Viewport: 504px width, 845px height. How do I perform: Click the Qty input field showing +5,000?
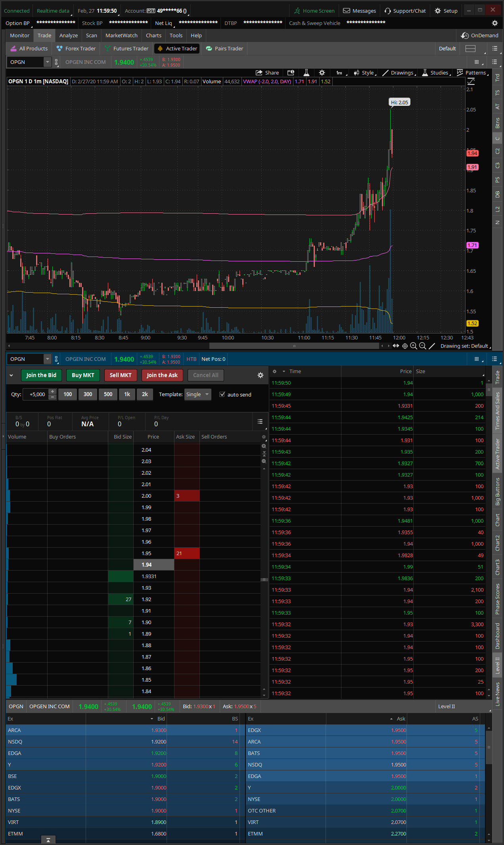36,395
